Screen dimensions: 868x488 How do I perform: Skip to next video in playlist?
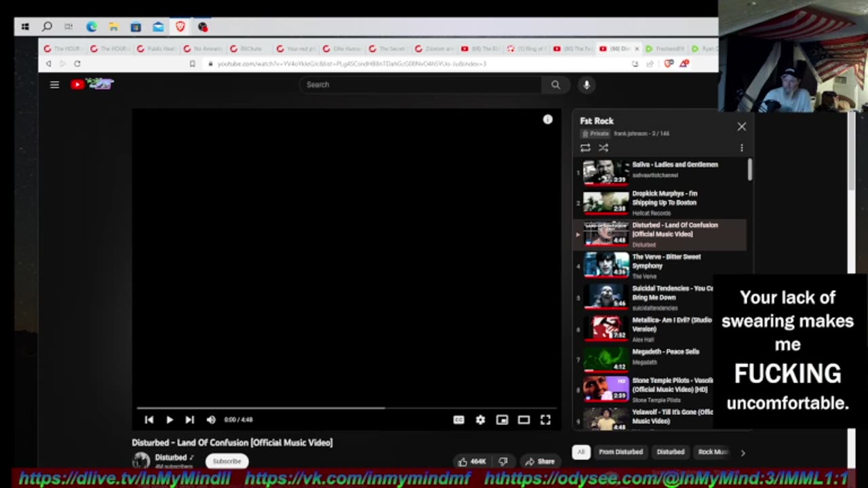[x=190, y=420]
